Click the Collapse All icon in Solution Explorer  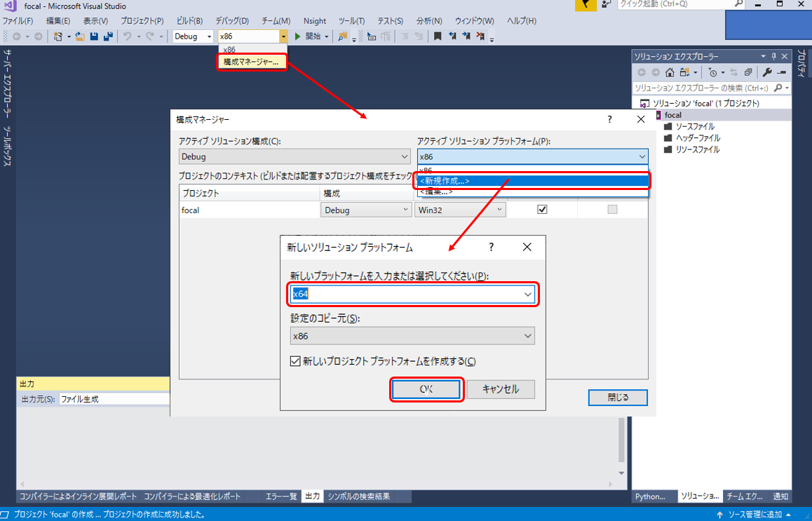(748, 72)
